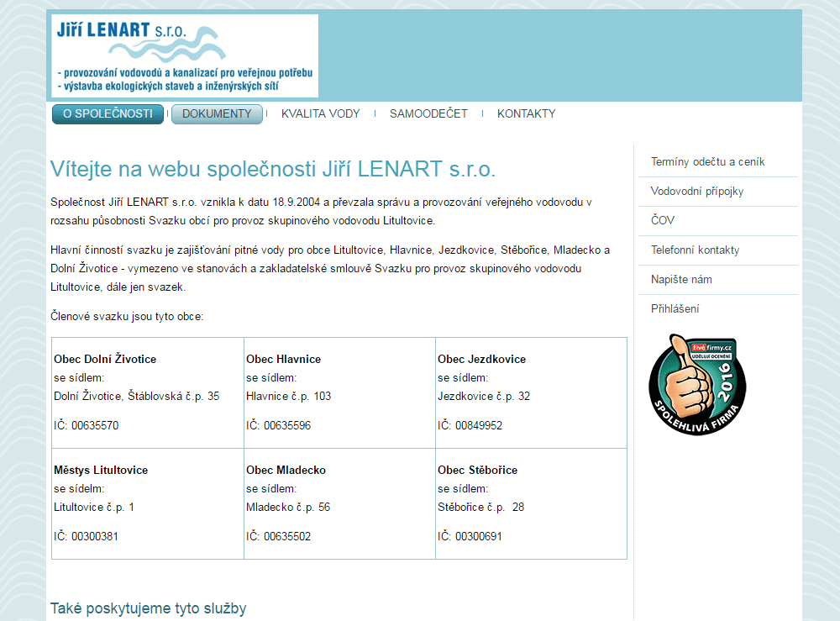The image size is (840, 621).
Task: Click the address Mladecko č.p. 56
Action: click(x=288, y=507)
